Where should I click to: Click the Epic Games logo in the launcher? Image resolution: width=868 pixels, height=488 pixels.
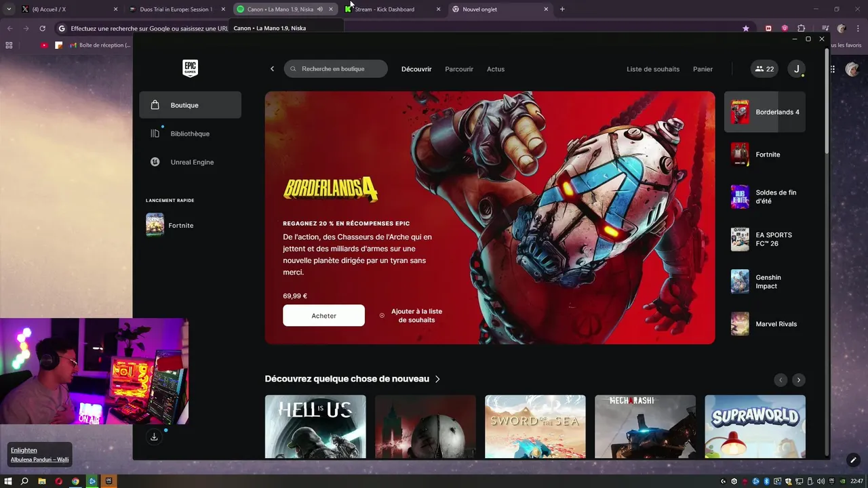tap(190, 68)
